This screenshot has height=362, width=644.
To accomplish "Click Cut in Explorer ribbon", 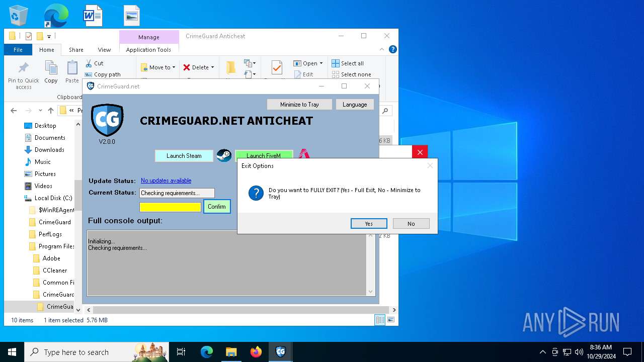I will [x=94, y=63].
